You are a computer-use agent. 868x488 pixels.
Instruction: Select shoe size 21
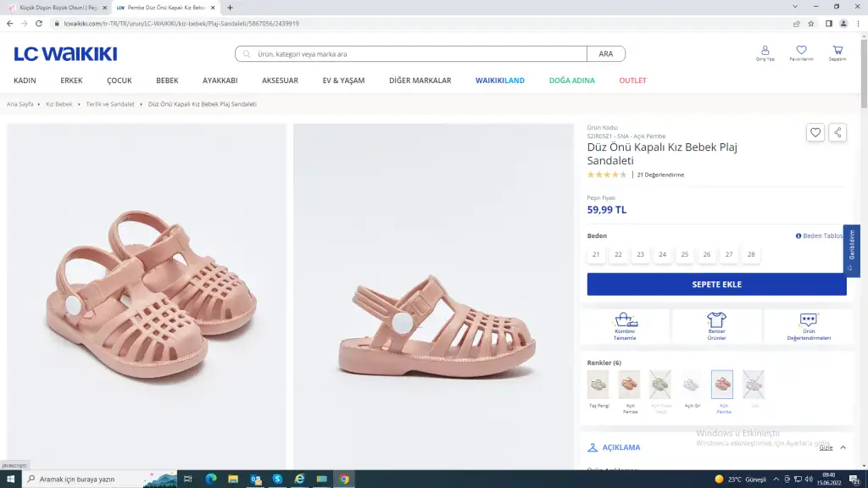[x=596, y=254]
